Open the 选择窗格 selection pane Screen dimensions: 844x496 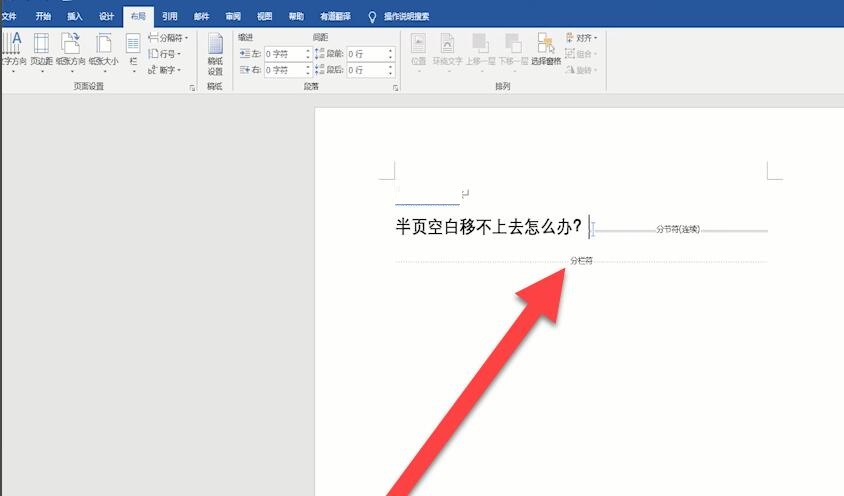[x=546, y=50]
